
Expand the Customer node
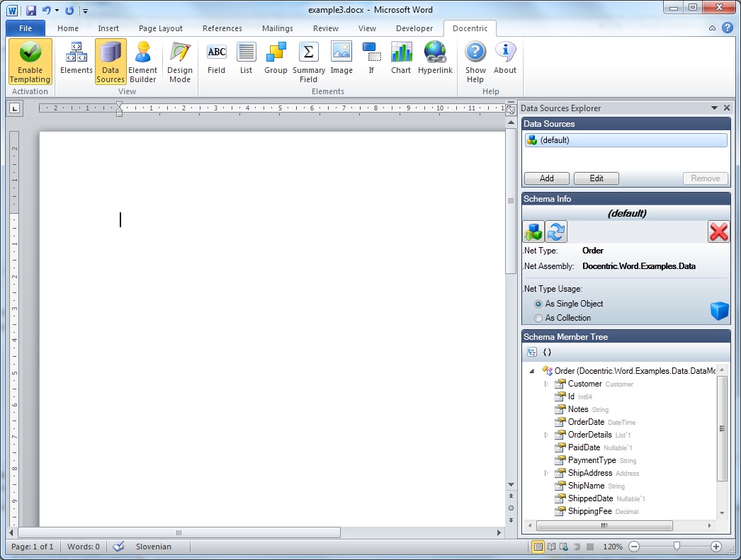(546, 384)
